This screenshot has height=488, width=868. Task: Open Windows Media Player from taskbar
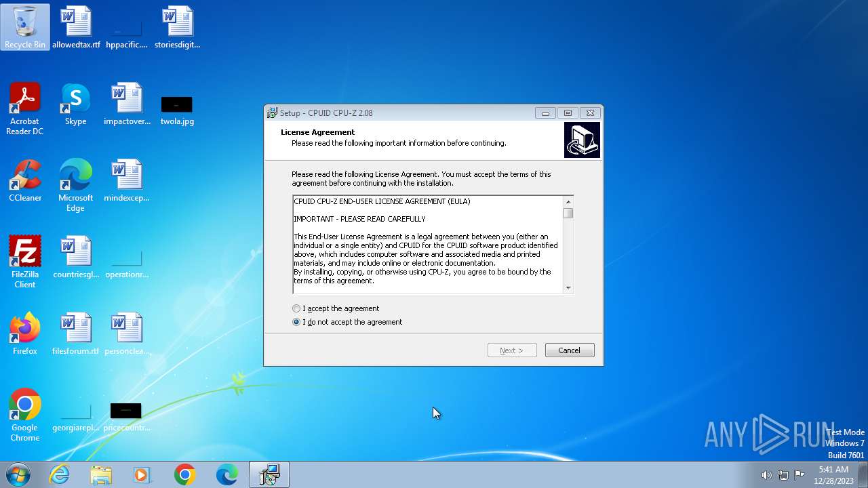point(142,475)
